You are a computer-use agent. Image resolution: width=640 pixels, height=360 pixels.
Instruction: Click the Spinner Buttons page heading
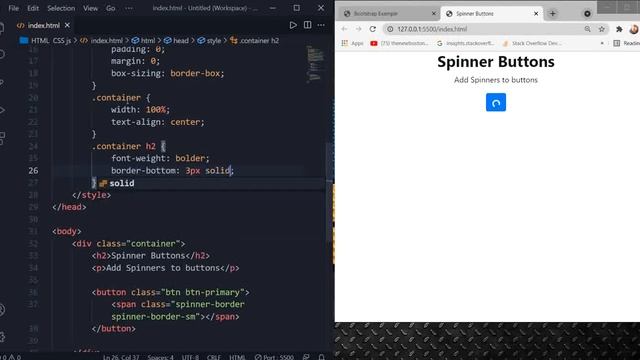pyautogui.click(x=496, y=62)
